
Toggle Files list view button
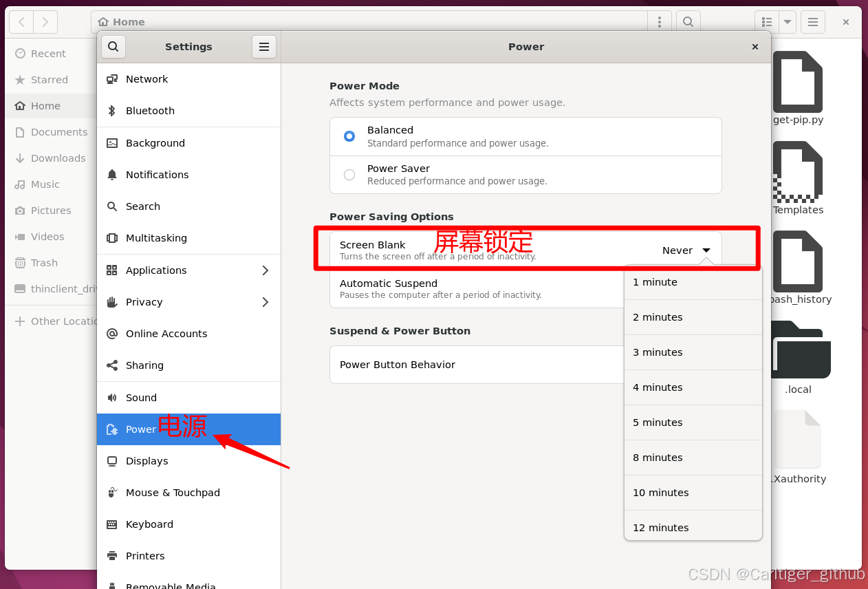[766, 22]
